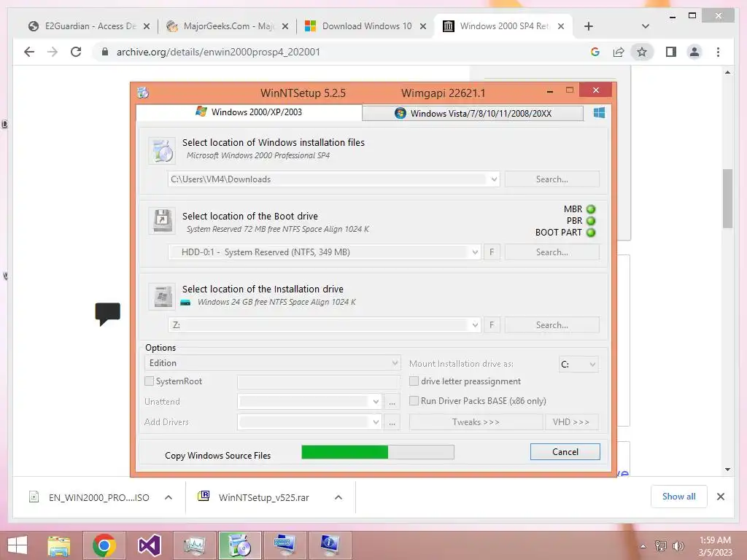Open the Mount Installation drive letter dropdown
This screenshot has width=747, height=560.
(x=578, y=365)
